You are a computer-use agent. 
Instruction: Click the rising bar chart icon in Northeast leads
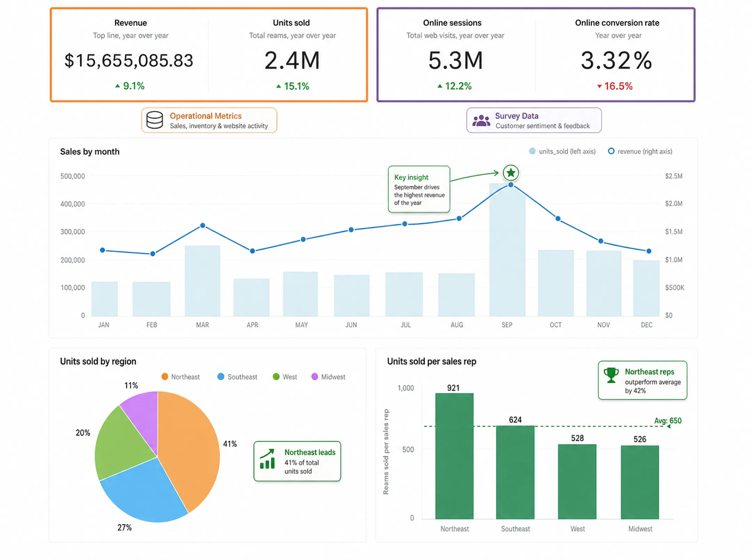pyautogui.click(x=267, y=459)
